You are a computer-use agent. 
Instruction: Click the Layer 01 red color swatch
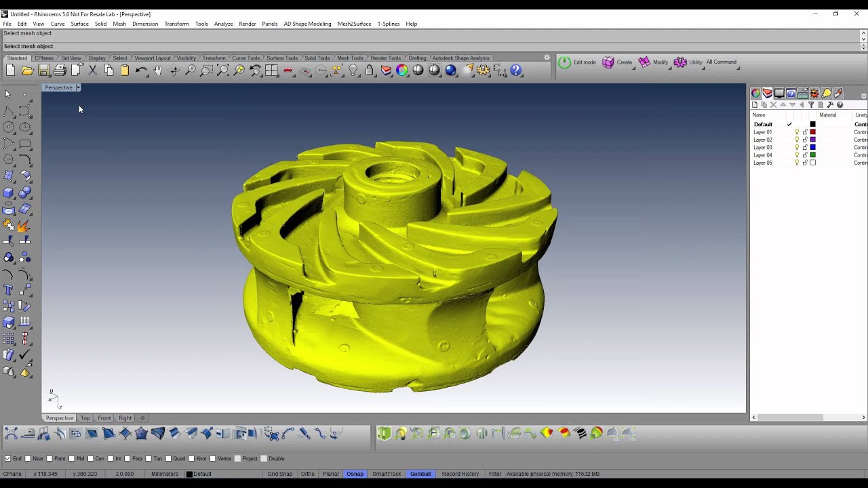tap(813, 132)
